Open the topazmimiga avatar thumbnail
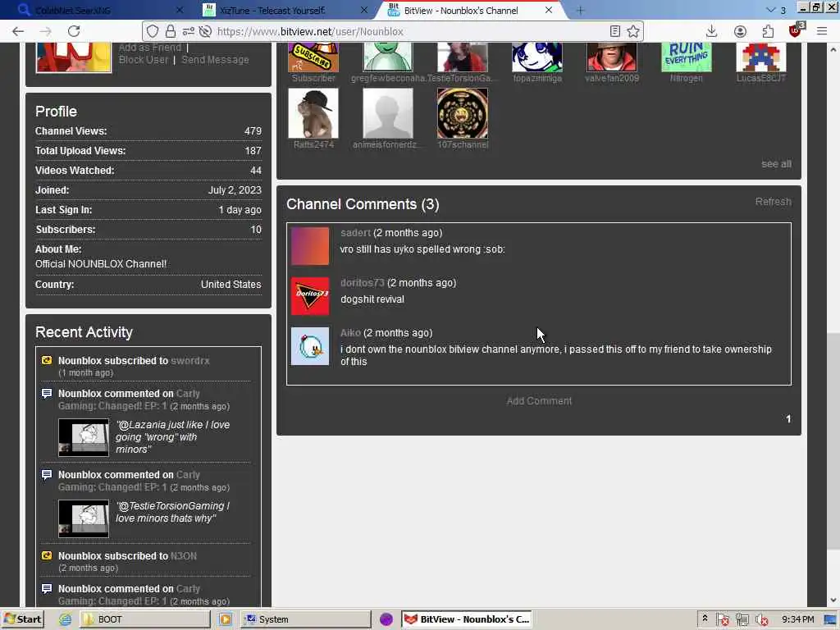840x630 pixels. (536, 57)
